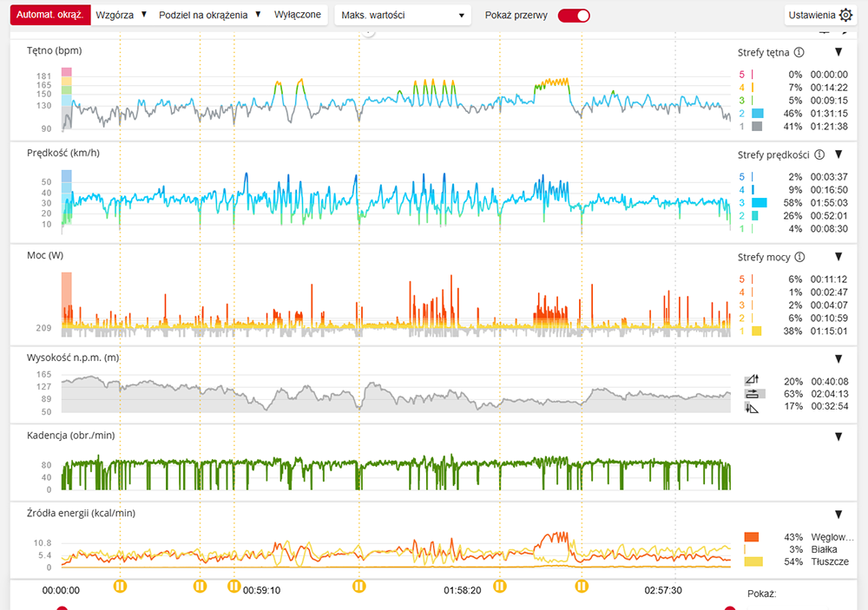Click info icon beside Strefy prędkości
Image resolution: width=868 pixels, height=610 pixels.
tap(817, 154)
